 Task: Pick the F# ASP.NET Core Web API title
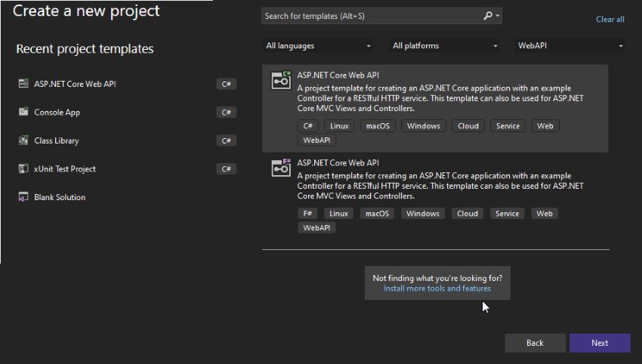tap(338, 162)
